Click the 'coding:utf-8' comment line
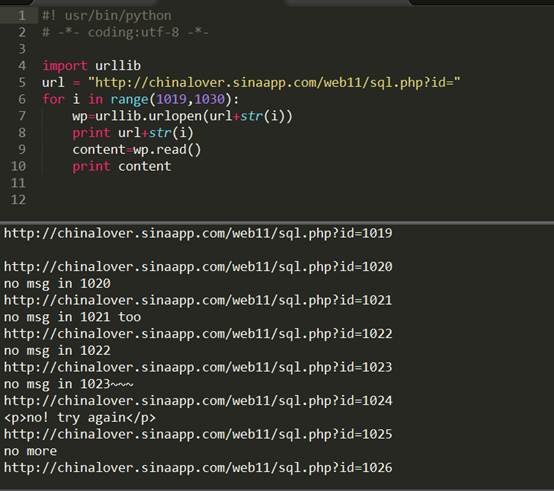 (125, 32)
